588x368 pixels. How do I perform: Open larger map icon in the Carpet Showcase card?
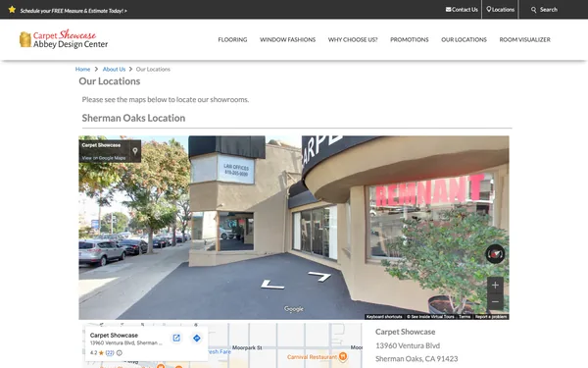point(176,338)
